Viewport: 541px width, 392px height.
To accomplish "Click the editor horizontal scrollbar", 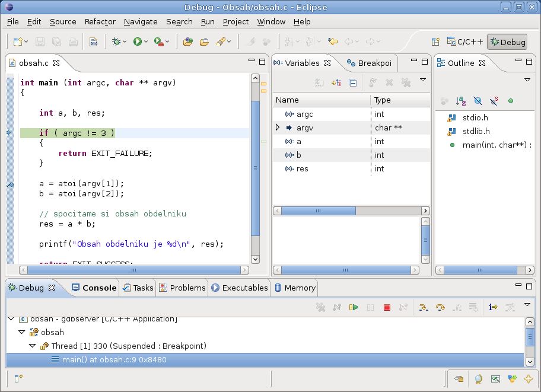I will tap(134, 270).
